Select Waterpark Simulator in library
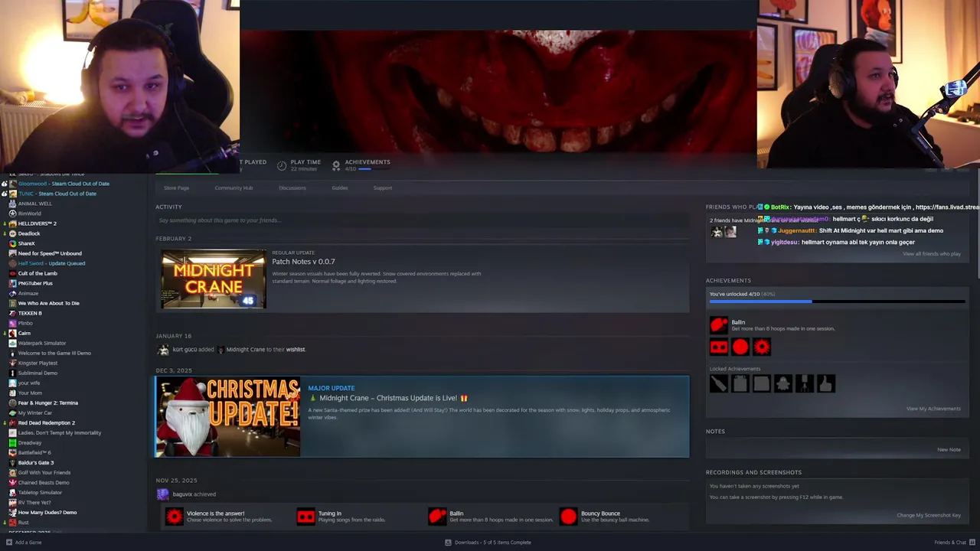This screenshot has height=551, width=980. coord(42,343)
